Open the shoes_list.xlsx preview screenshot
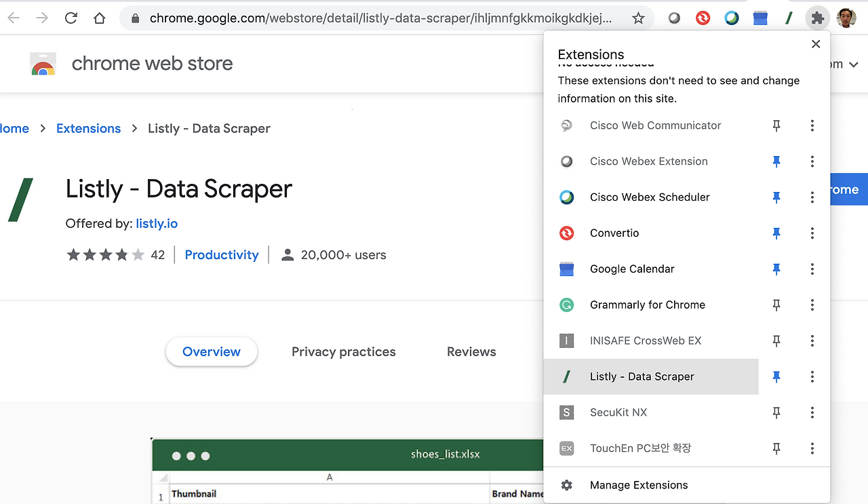 pyautogui.click(x=347, y=471)
